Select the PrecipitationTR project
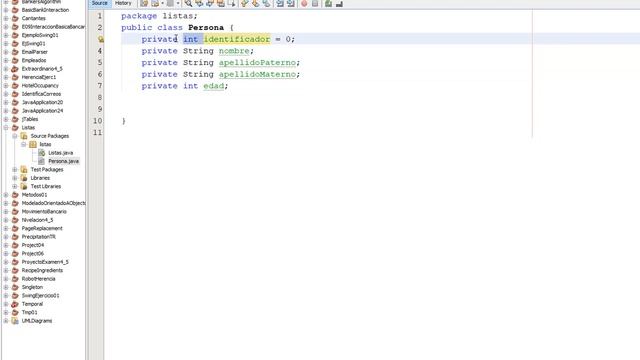Image resolution: width=640 pixels, height=360 pixels. pos(39,237)
